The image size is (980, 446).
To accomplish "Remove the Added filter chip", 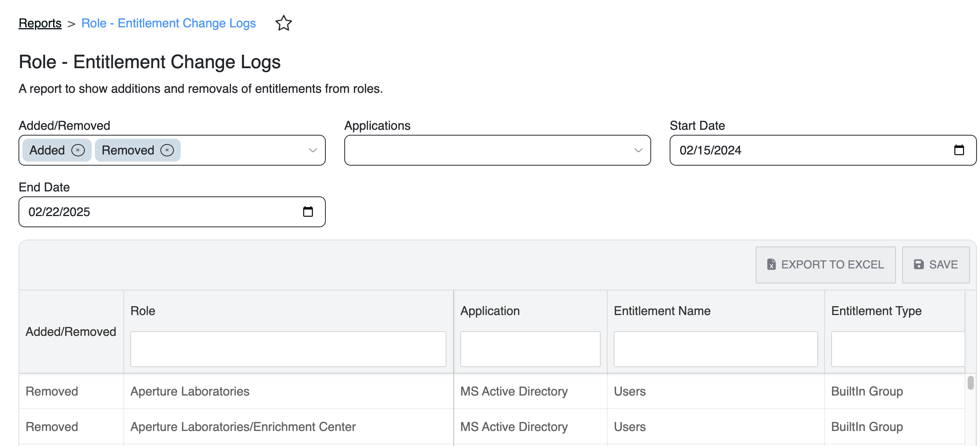I will (x=78, y=150).
